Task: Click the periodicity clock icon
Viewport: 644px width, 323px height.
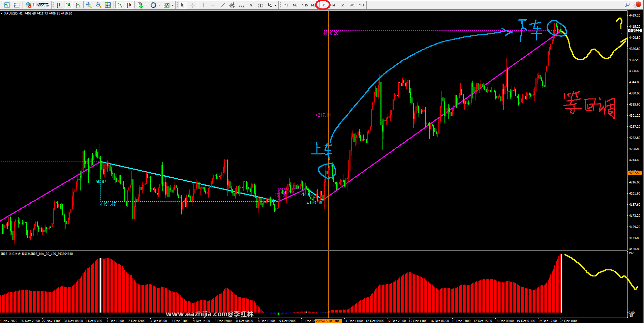Action: click(x=153, y=5)
